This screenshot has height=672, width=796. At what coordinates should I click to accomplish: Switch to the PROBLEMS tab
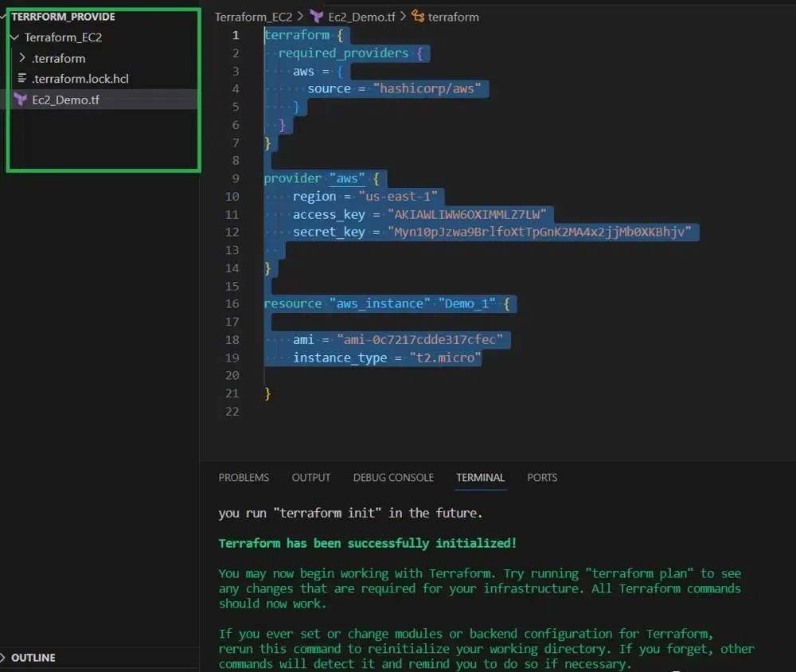244,477
